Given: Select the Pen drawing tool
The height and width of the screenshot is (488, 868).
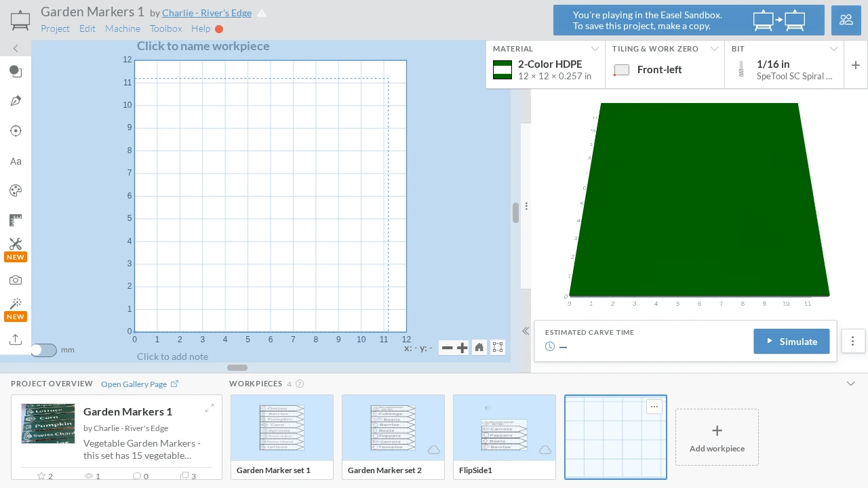Looking at the screenshot, I should pos(16,101).
